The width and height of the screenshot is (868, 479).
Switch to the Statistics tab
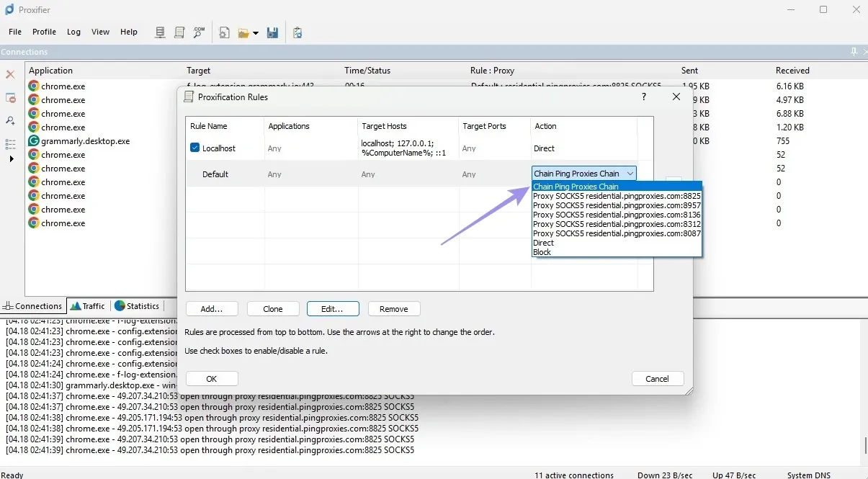click(x=137, y=306)
